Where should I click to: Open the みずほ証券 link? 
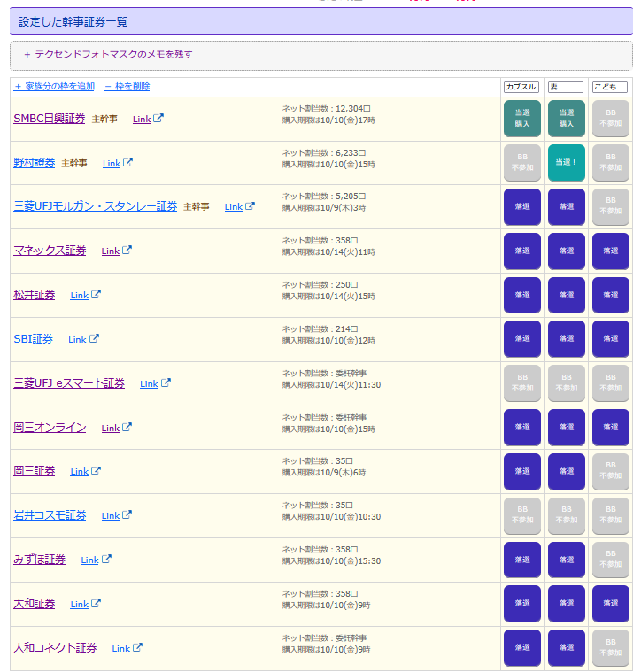coord(40,560)
